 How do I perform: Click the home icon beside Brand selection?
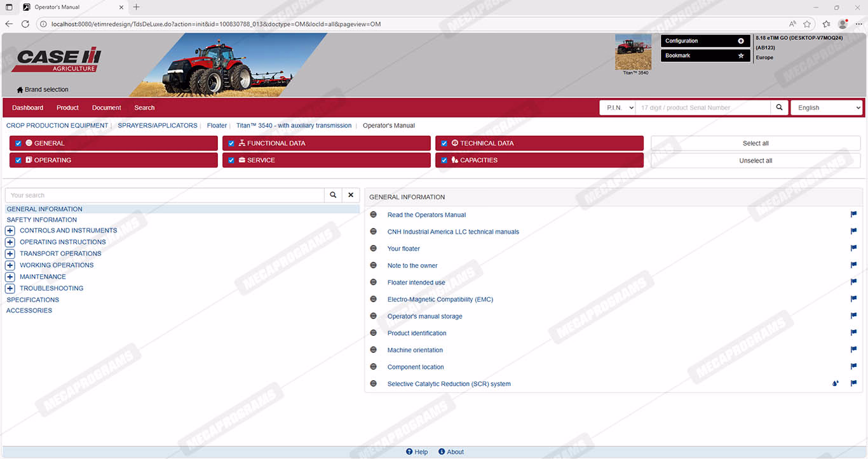(x=20, y=90)
